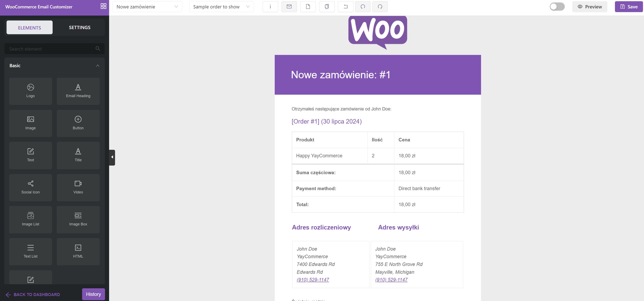Open the [Order #1] (30 lipca 2024) link
Image resolution: width=644 pixels, height=301 pixels.
point(327,121)
